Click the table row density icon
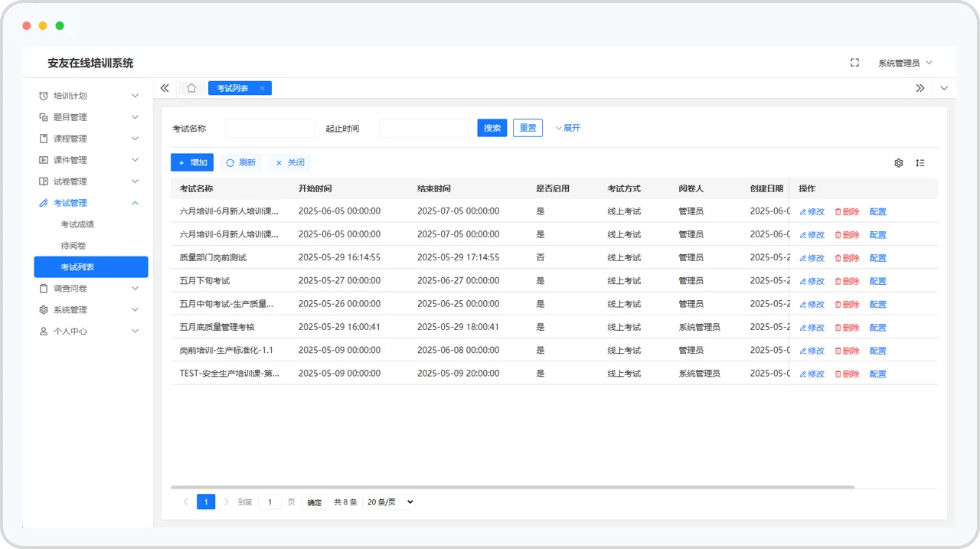Screen dimensions: 980x549 pos(920,163)
